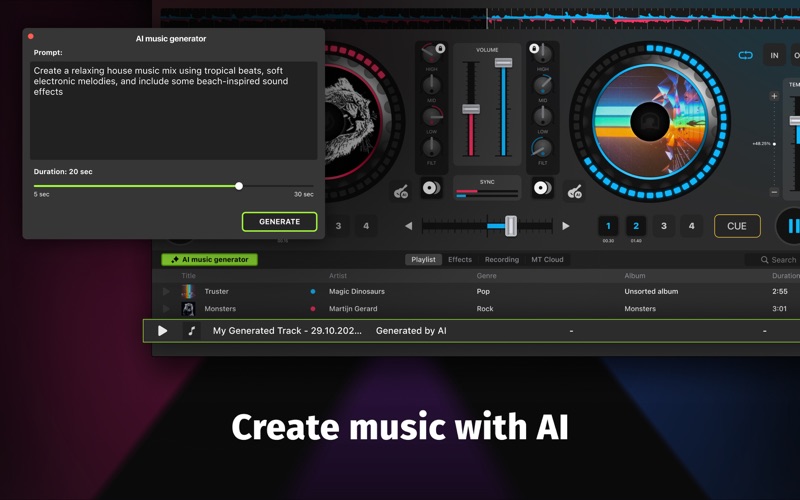This screenshot has width=800, height=500.
Task: Click the left deck FILT knob
Action: point(432,147)
